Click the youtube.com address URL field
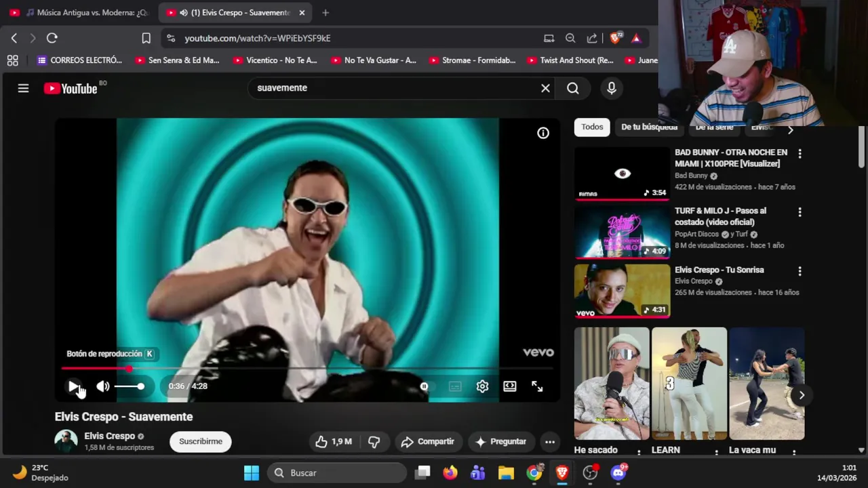The height and width of the screenshot is (488, 868). tap(258, 39)
